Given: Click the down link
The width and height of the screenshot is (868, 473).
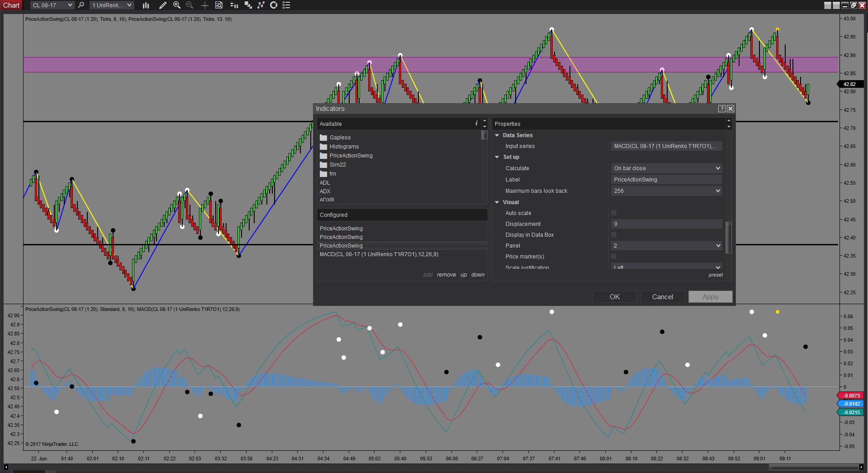Looking at the screenshot, I should click(x=478, y=275).
